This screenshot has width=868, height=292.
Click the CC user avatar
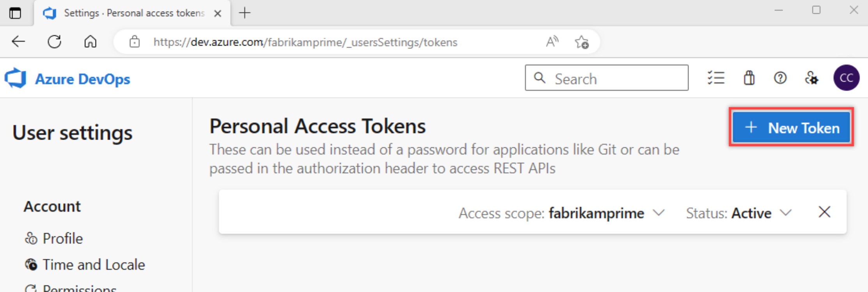pyautogui.click(x=846, y=78)
